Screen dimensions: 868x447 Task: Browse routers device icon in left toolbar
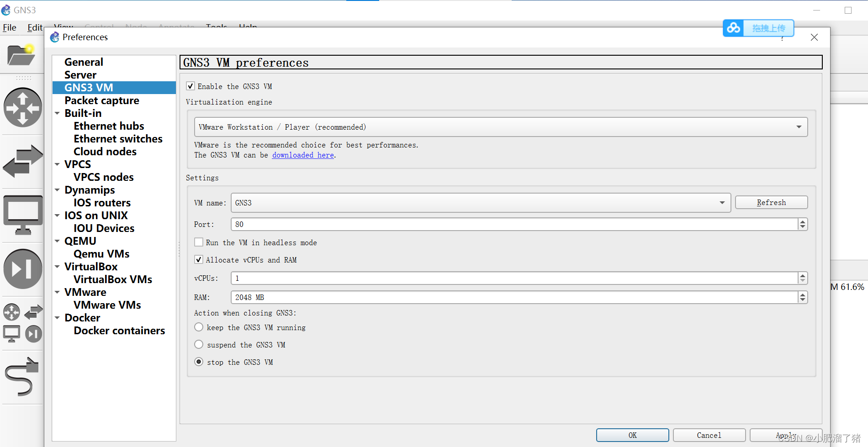(x=23, y=108)
